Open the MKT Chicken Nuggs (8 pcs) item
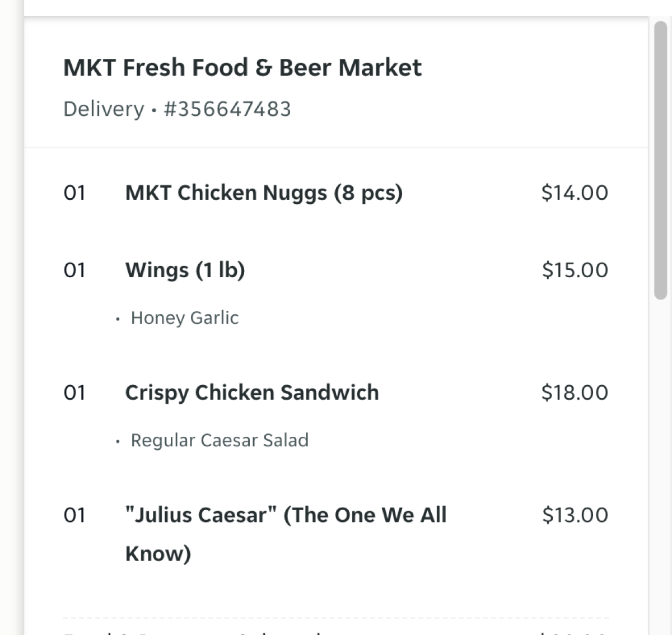Screen dimensions: 672x635 click(x=264, y=193)
